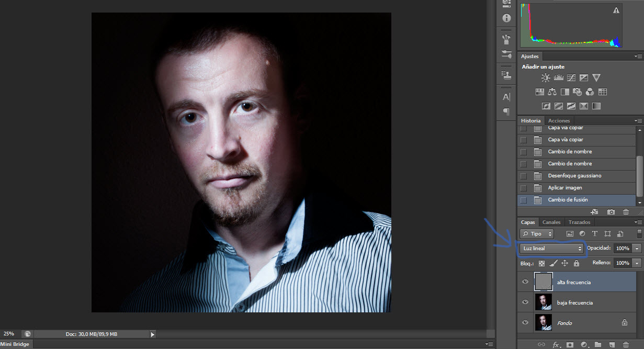Open the Ajustes panel menu
The height and width of the screenshot is (349, 644).
click(x=638, y=56)
